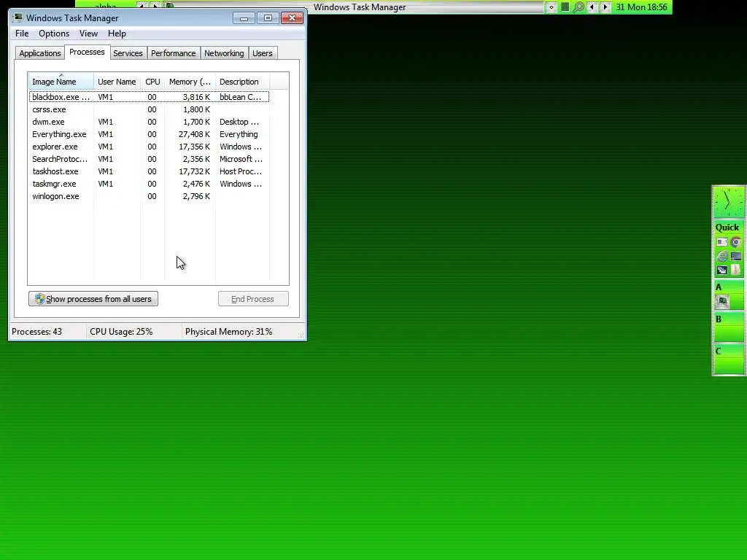Click the bbLean C... description cell
This screenshot has width=747, height=560.
(x=240, y=97)
